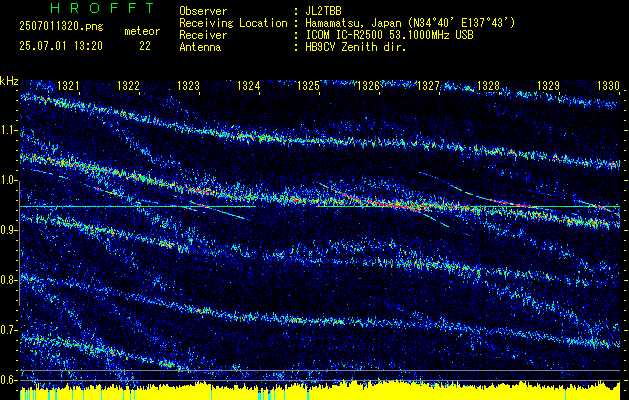Viewport: 629px width, 400px height.
Task: Click the Receiving Location label
Action: tap(233, 23)
